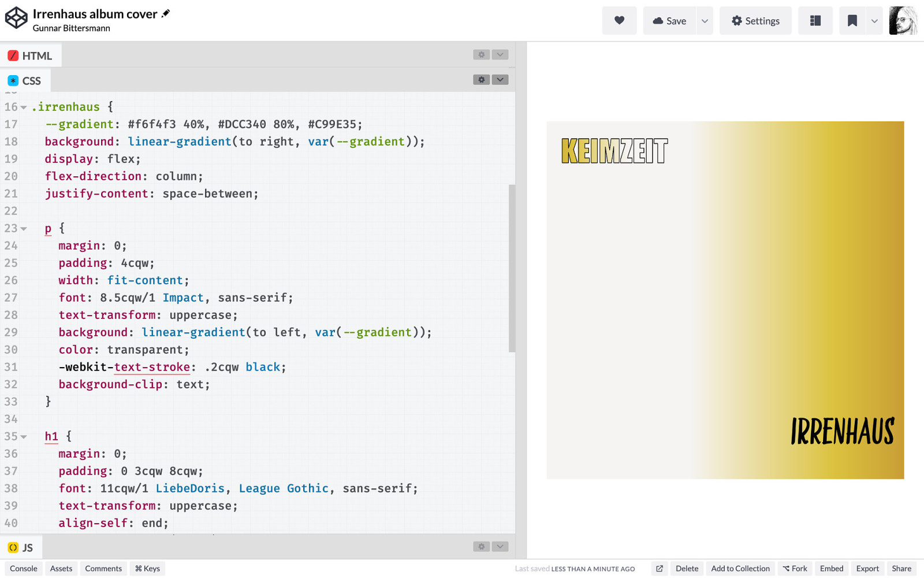
Task: Click line number 30 in the gutter
Action: tap(11, 350)
